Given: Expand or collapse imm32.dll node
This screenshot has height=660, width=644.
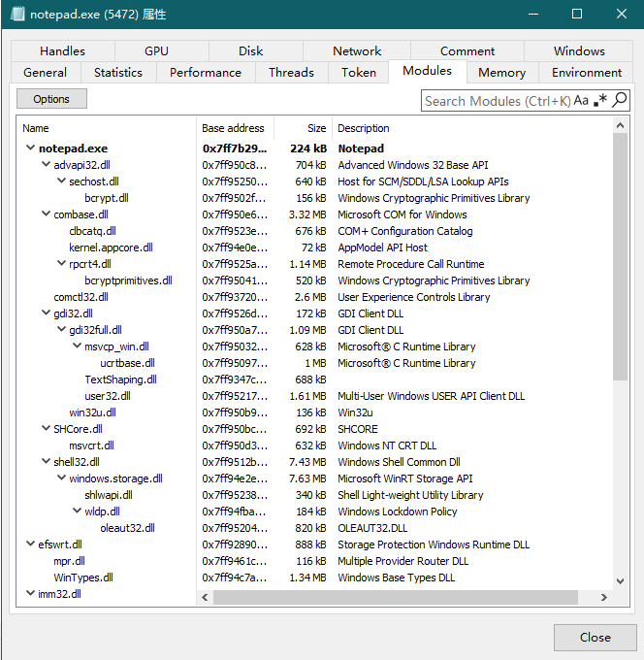Looking at the screenshot, I should click(x=30, y=594).
